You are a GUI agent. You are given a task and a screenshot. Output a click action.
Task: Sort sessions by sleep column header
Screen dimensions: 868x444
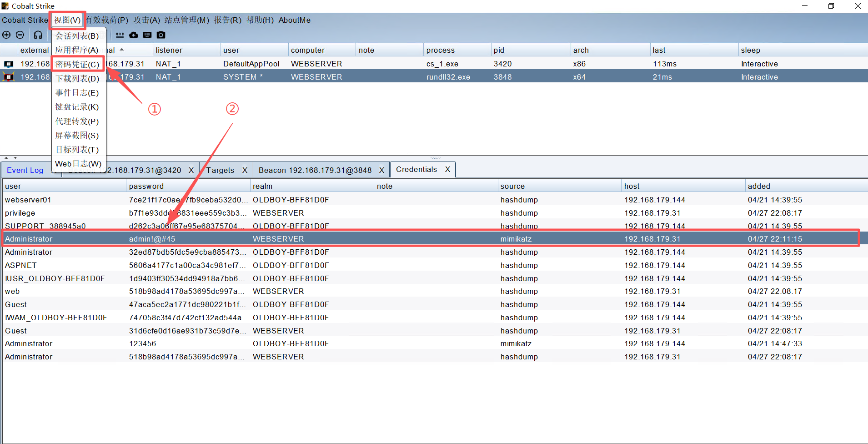tap(803, 50)
